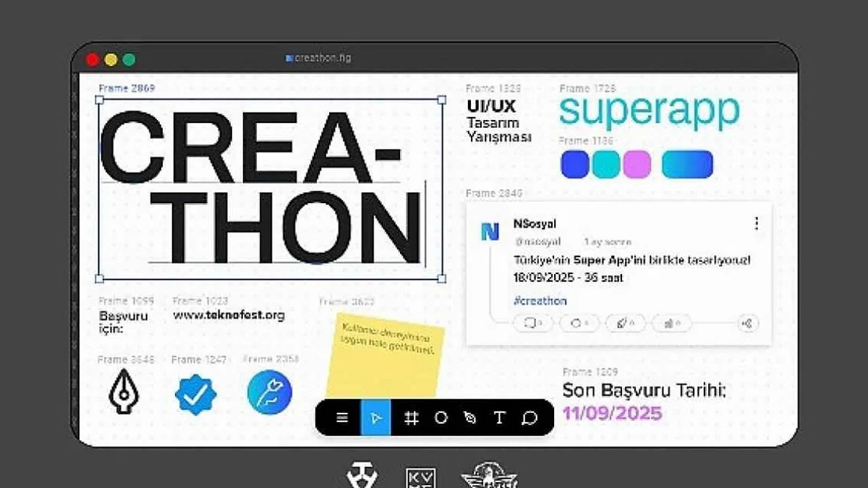The height and width of the screenshot is (488, 868).
Task: Click the "Frame 1209" label
Action: [x=590, y=372]
